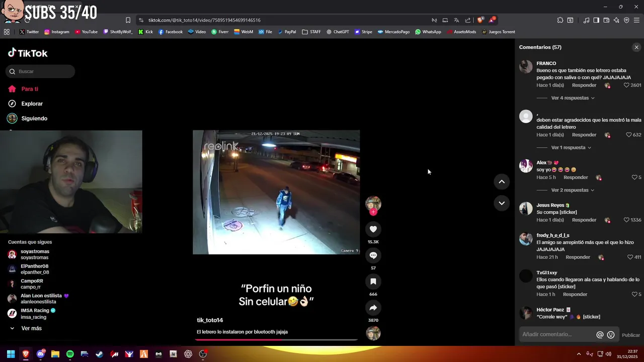Open Leo AI sparkle icon in toolbar
The image size is (644, 362).
coord(616,20)
